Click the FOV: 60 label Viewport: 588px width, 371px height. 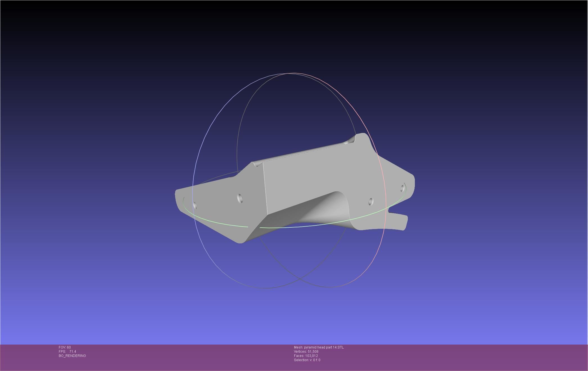65,347
